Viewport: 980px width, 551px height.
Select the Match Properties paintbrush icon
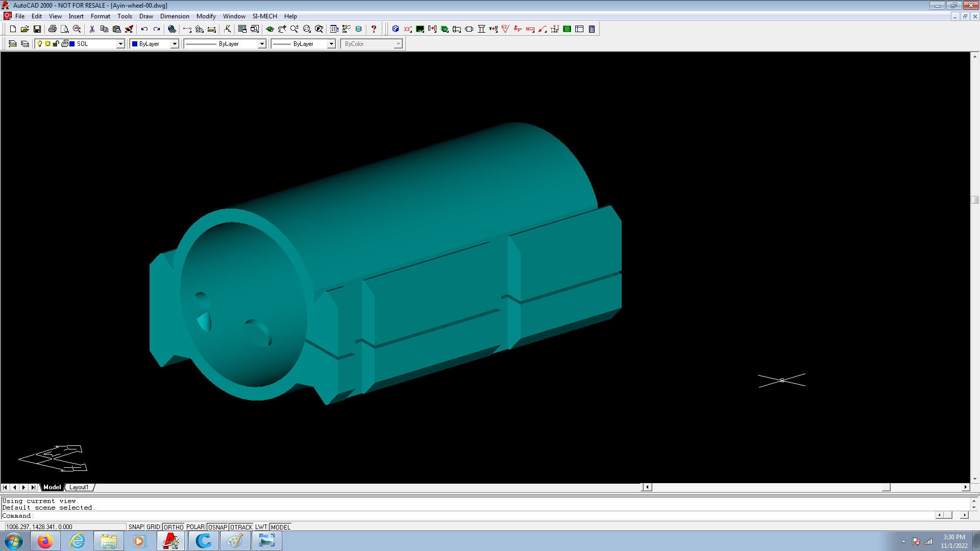tap(129, 29)
